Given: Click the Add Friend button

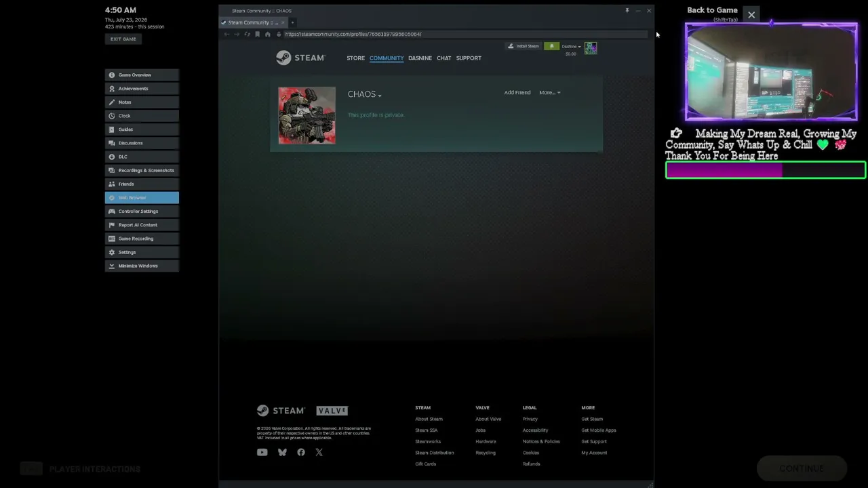Looking at the screenshot, I should [x=517, y=93].
